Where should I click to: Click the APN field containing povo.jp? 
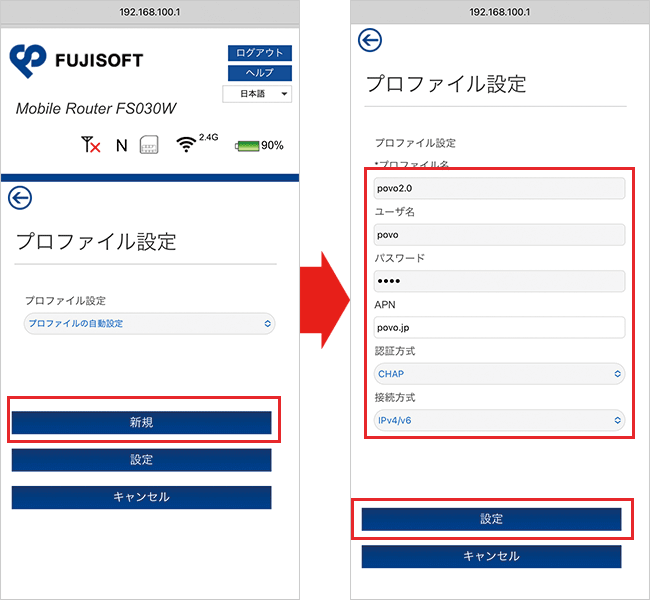tap(499, 327)
